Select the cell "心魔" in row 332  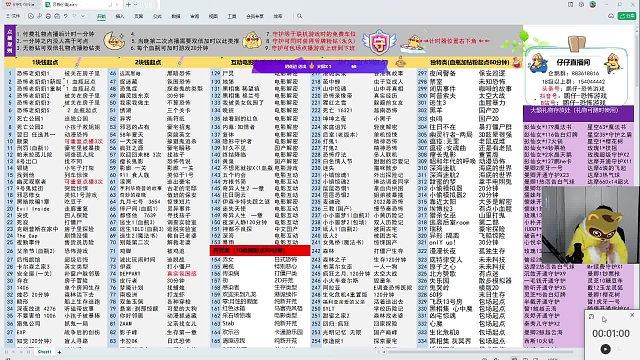coord(436,324)
